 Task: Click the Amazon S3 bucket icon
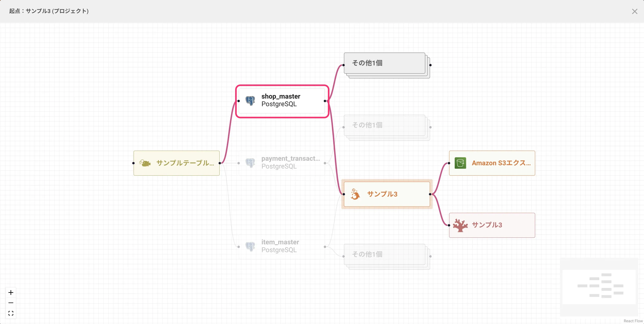click(460, 163)
